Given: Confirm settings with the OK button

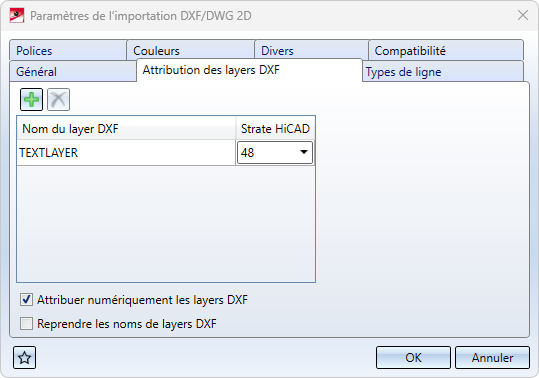Looking at the screenshot, I should [413, 358].
